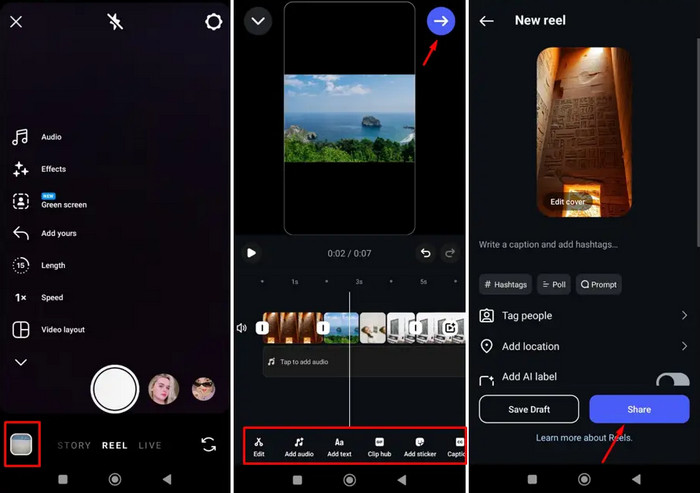Screen dimensions: 700x493
Task: Tap the Add AI label icon
Action: click(x=487, y=380)
